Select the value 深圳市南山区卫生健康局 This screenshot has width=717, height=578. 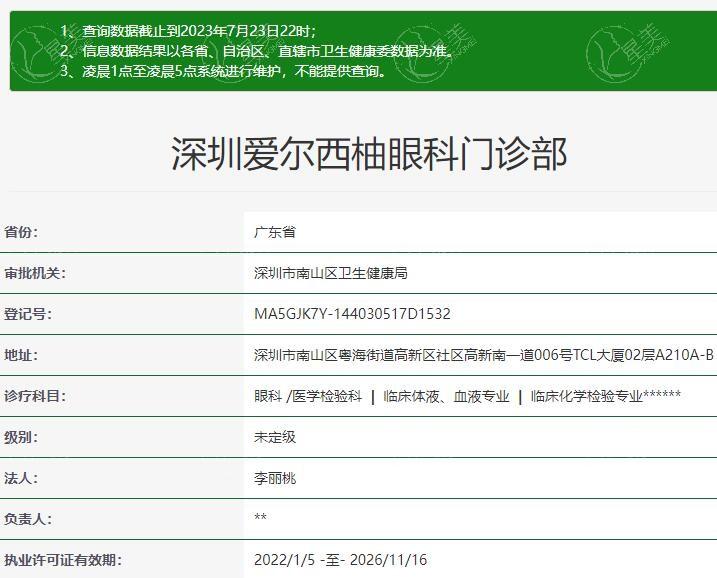click(331, 273)
